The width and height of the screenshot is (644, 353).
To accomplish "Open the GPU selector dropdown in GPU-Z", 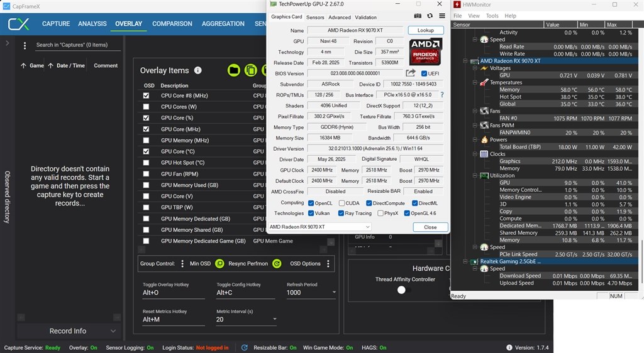I will (319, 227).
